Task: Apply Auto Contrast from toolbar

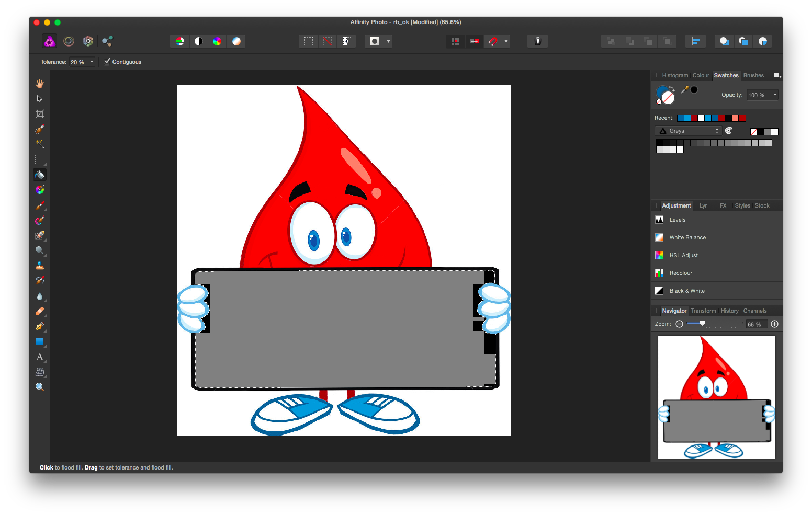Action: [x=199, y=41]
